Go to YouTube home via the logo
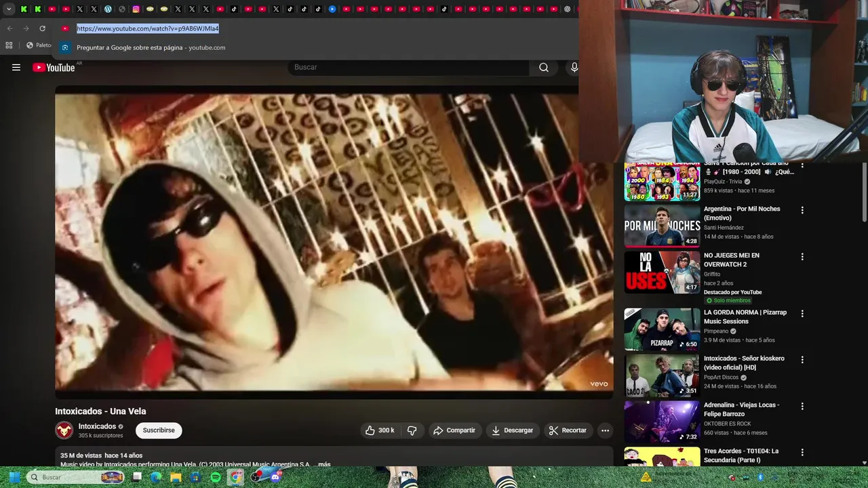868x488 pixels. (54, 67)
